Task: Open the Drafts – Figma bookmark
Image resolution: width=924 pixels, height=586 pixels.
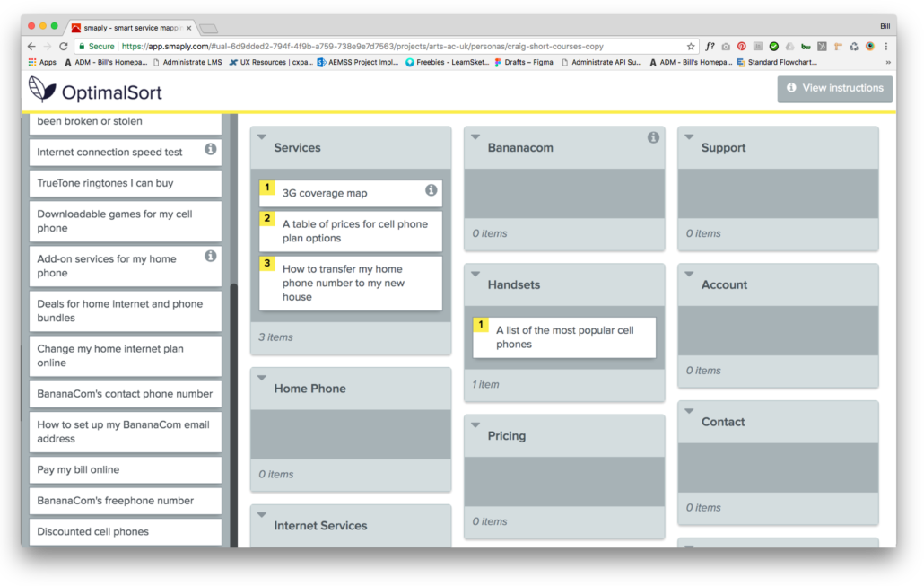Action: [x=524, y=62]
